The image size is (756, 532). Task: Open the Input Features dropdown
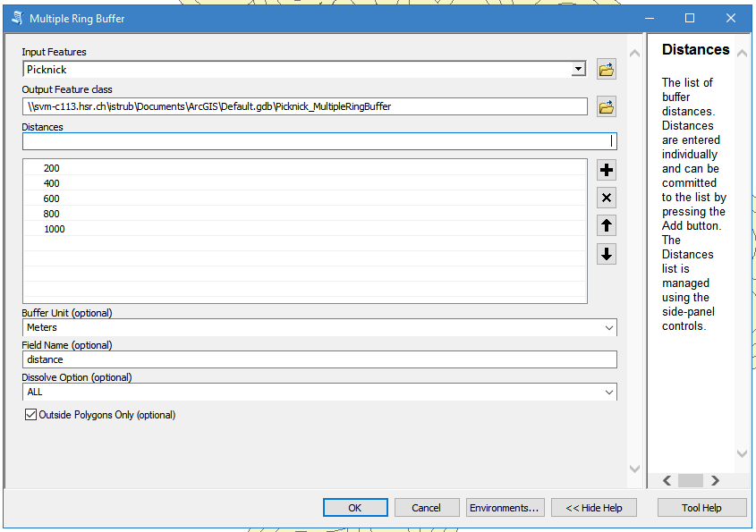coord(579,70)
